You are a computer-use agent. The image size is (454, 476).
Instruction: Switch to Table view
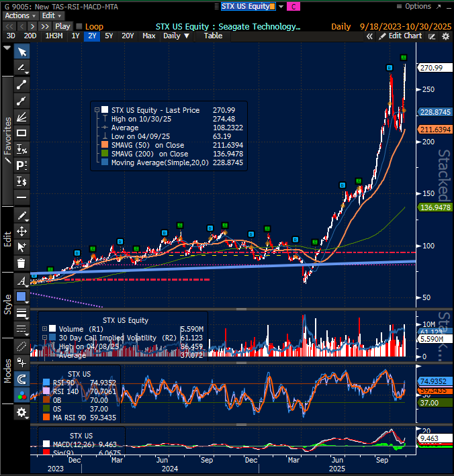[213, 36]
